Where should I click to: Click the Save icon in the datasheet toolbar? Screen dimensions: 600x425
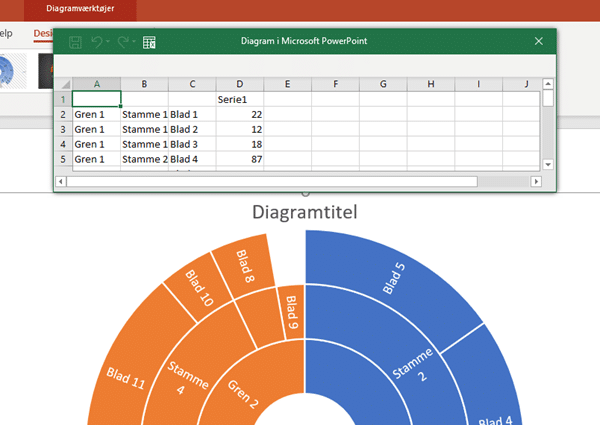click(75, 42)
